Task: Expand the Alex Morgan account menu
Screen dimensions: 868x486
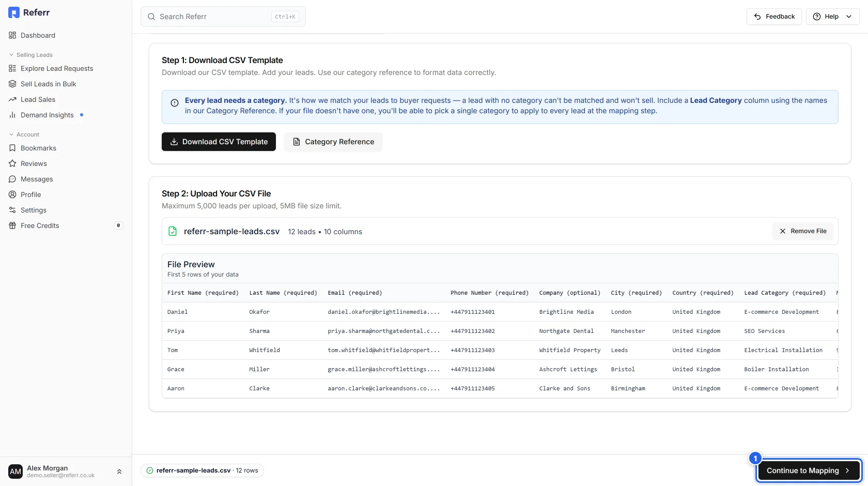Action: [x=119, y=472]
